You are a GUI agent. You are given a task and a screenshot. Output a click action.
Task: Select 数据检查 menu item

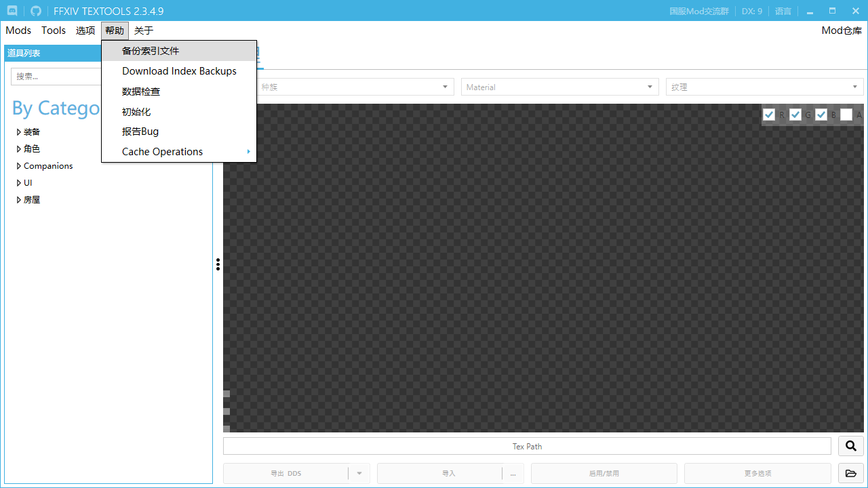pos(179,91)
